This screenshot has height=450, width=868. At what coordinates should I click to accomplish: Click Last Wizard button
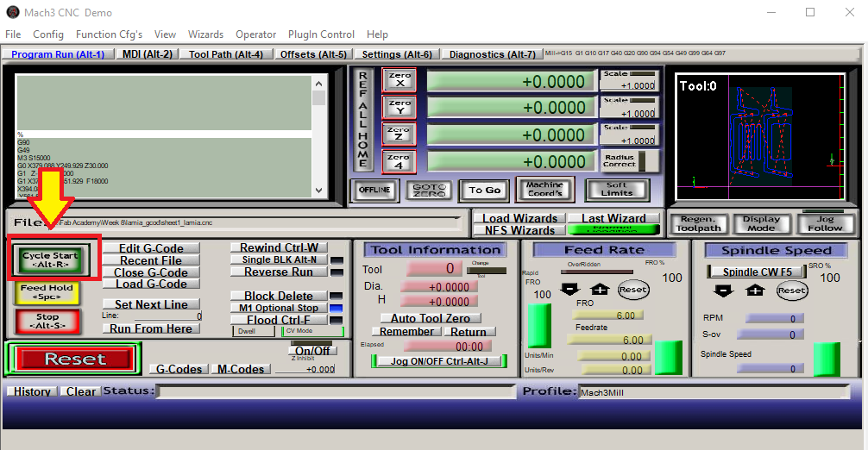click(614, 218)
